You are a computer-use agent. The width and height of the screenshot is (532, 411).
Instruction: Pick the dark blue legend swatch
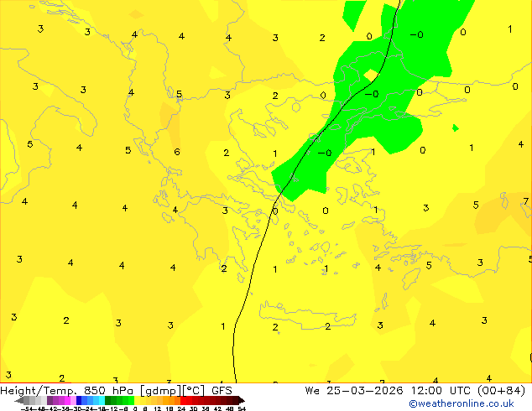tap(79, 400)
